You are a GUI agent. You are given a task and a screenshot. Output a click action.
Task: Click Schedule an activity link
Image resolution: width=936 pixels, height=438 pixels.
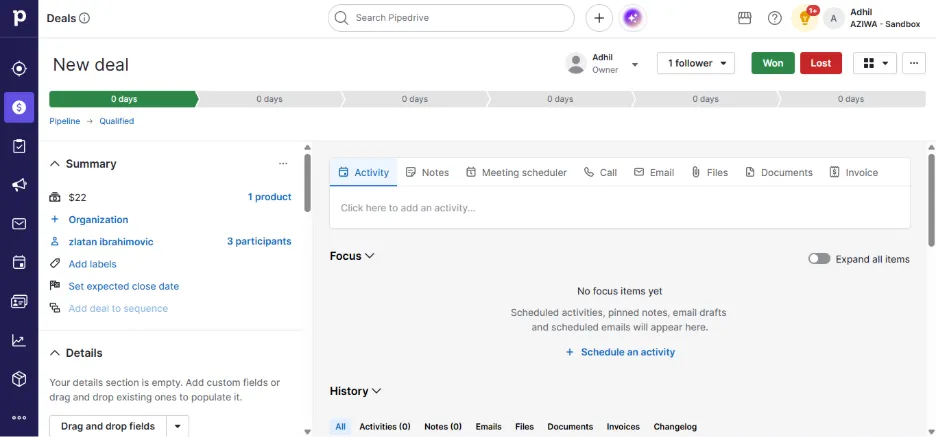pos(620,352)
